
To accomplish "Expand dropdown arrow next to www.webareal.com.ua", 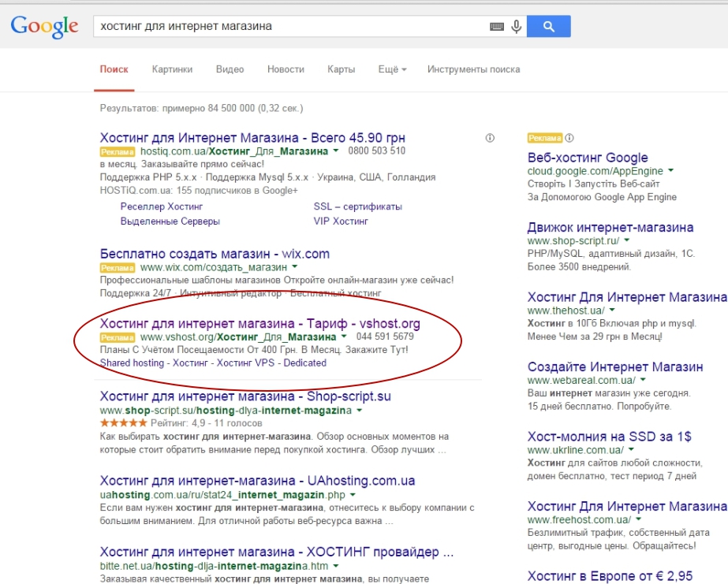I will pos(643,380).
